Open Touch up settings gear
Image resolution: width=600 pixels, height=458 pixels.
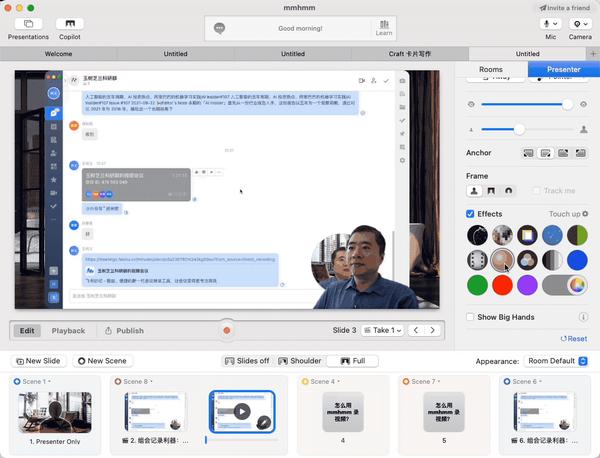click(585, 214)
